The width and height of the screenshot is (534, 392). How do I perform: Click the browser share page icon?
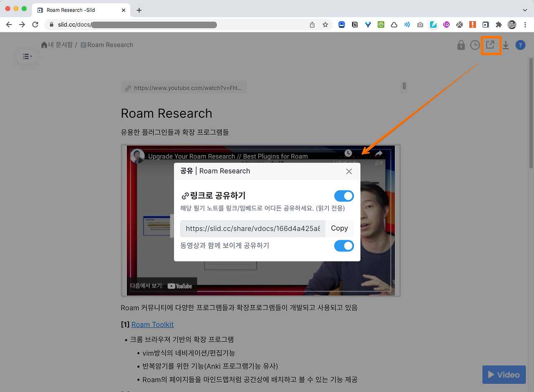(312, 25)
